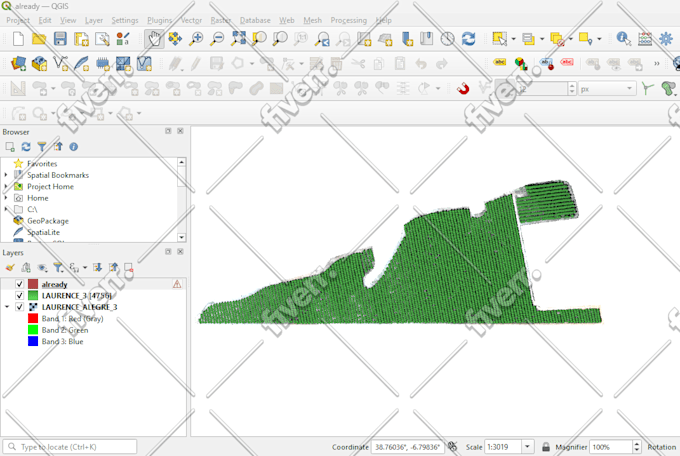680x456 pixels.
Task: Collapse the LAURENCE_ALEGRE_3 layer legend
Action: 7,307
